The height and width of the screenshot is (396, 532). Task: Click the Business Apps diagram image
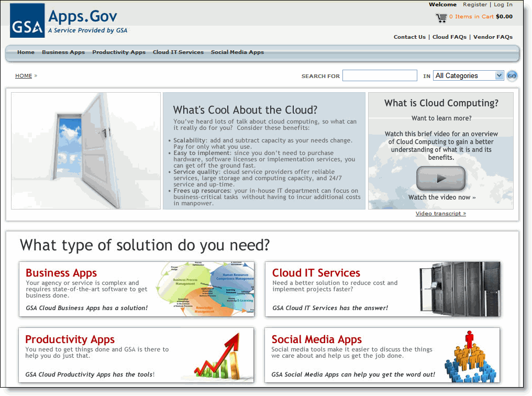point(205,289)
